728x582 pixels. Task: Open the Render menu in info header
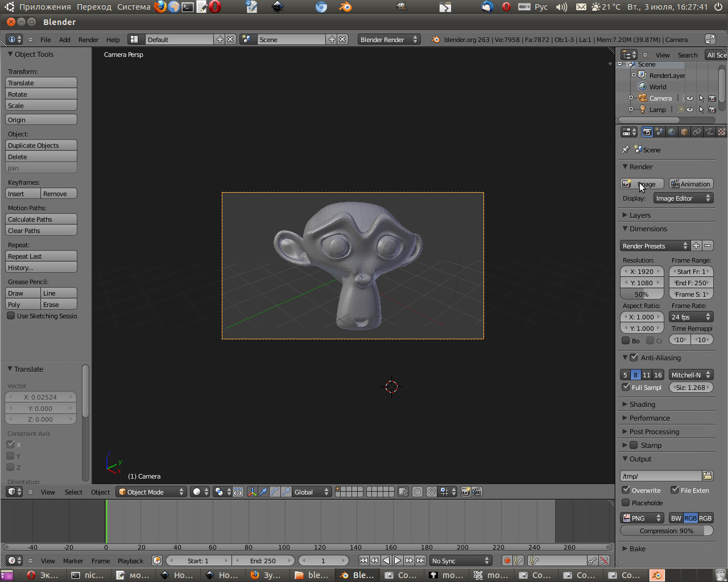click(88, 39)
